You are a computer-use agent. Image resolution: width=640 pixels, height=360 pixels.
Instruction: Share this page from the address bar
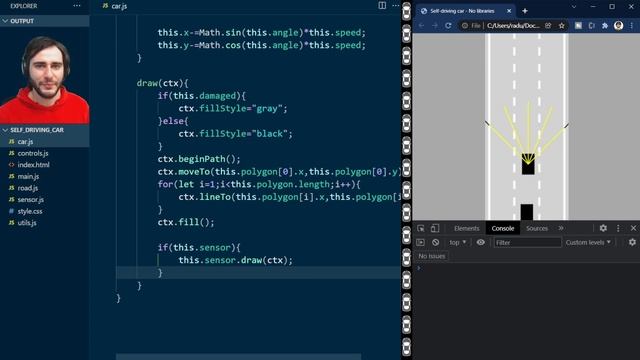click(548, 25)
